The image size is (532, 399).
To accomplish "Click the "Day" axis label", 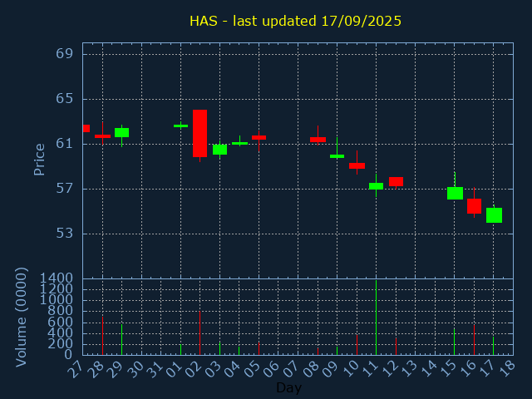I will [x=288, y=387].
